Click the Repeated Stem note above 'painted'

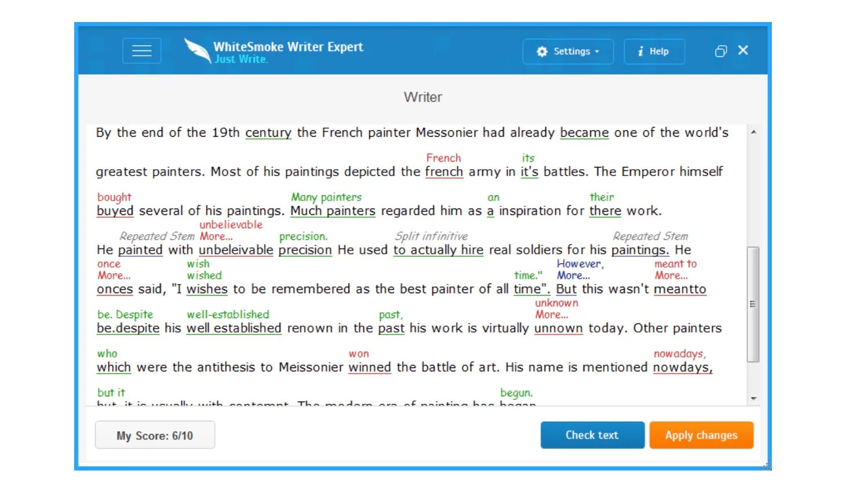pos(157,236)
